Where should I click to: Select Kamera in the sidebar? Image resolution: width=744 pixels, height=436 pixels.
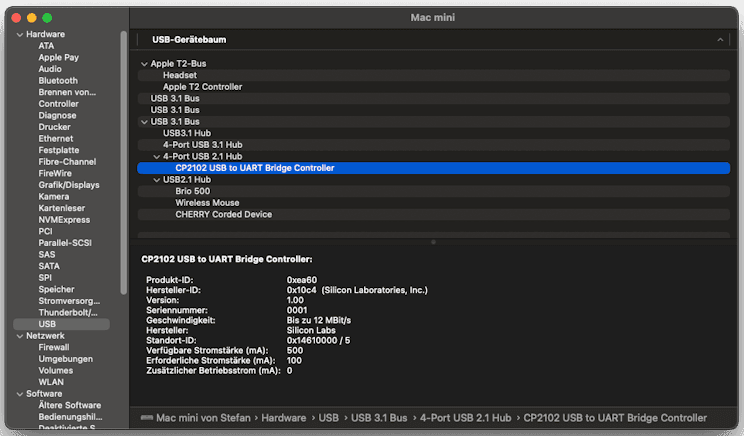[54, 197]
